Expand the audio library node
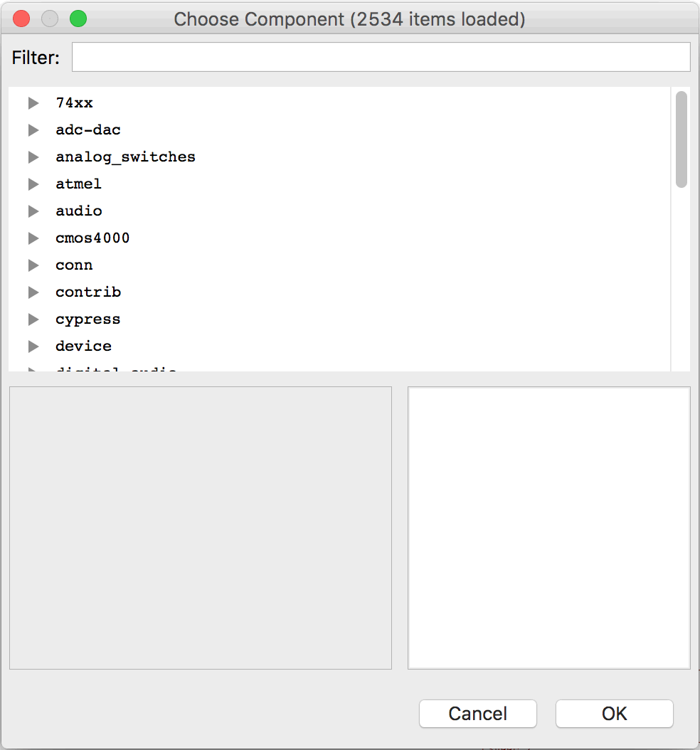 tap(33, 211)
